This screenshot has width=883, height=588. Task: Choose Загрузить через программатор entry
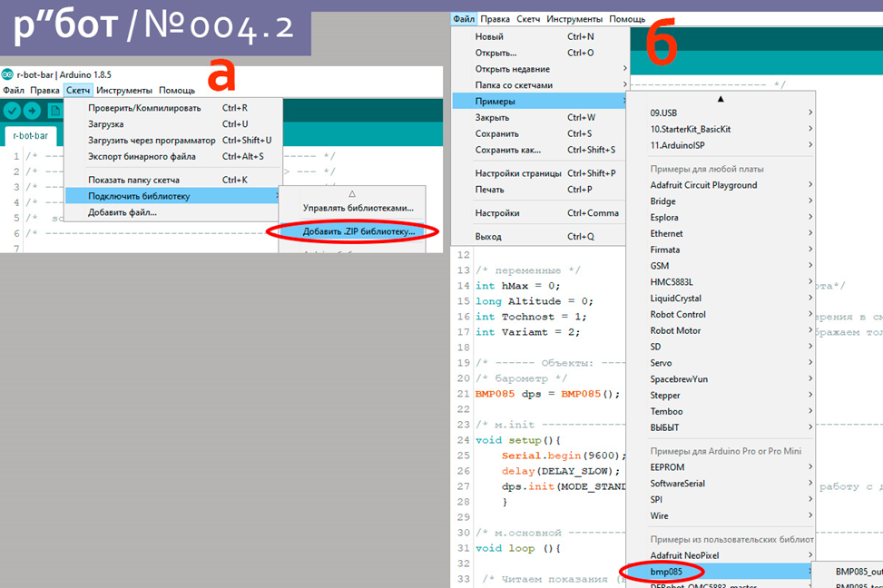[173, 141]
